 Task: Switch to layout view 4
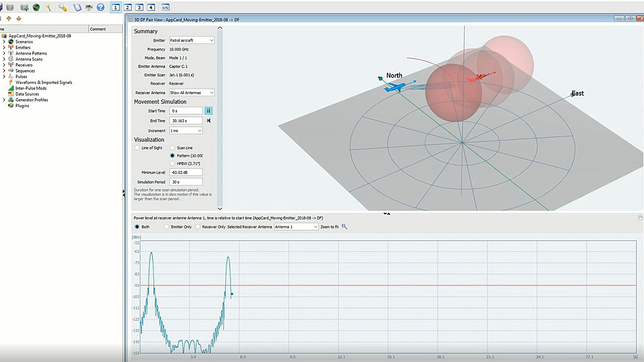(150, 7)
